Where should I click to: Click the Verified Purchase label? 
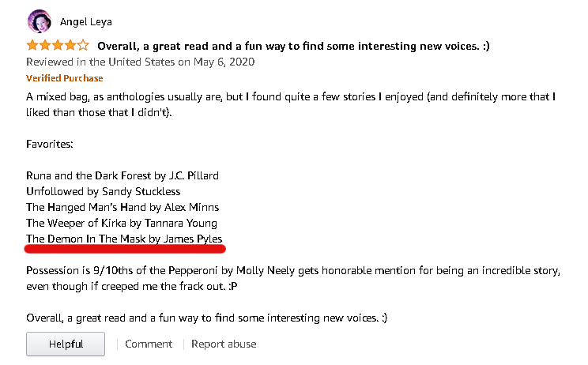click(x=65, y=78)
